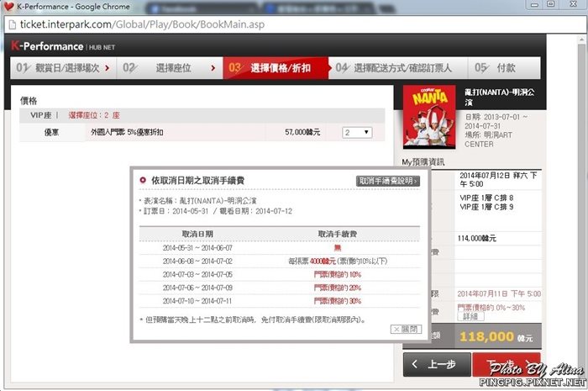588x391 pixels.
Task: Click the seat text VIP座 1層 C排 9
Action: tap(486, 207)
